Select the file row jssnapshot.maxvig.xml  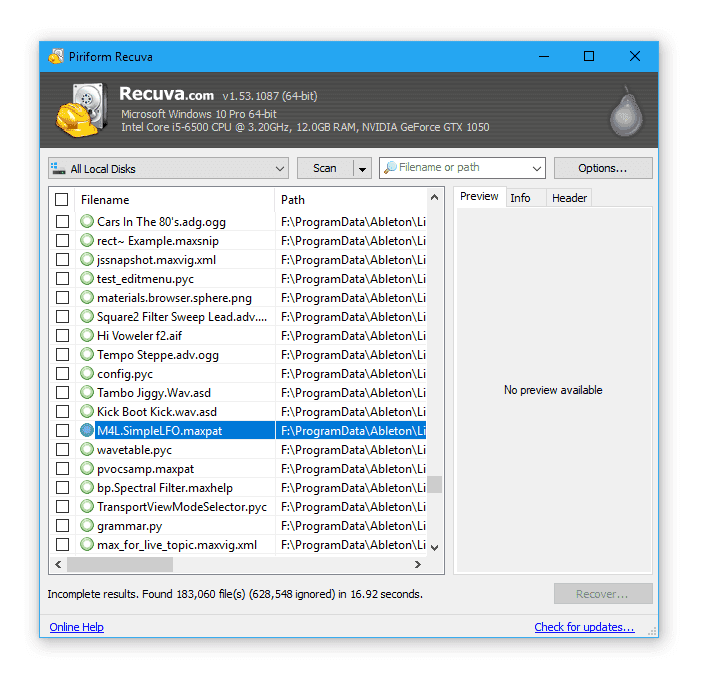coord(238,259)
